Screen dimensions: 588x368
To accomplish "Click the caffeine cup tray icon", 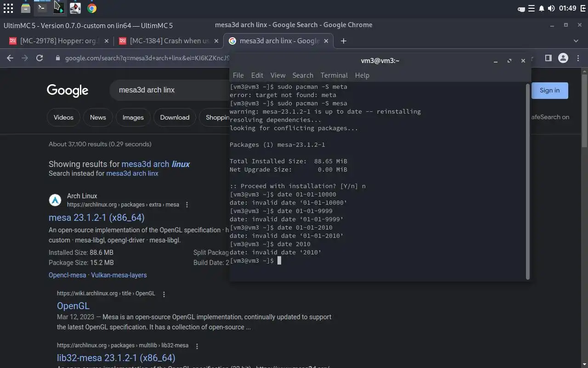I will (x=521, y=8).
